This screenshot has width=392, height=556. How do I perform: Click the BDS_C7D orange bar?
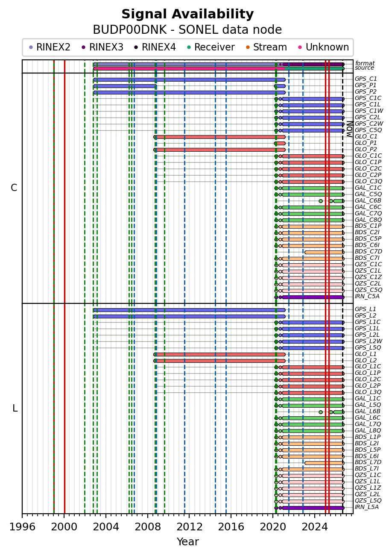coord(325,252)
